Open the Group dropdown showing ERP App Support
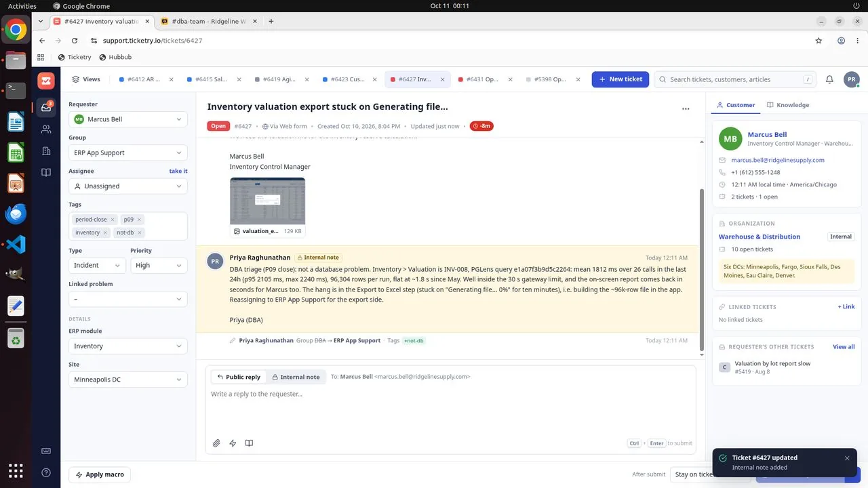Screen dimensions: 868x488 [128, 152]
